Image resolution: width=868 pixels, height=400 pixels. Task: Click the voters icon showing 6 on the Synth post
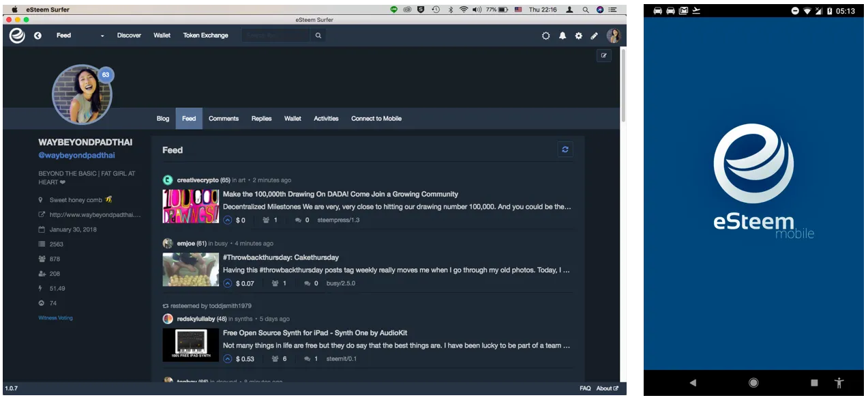point(275,359)
